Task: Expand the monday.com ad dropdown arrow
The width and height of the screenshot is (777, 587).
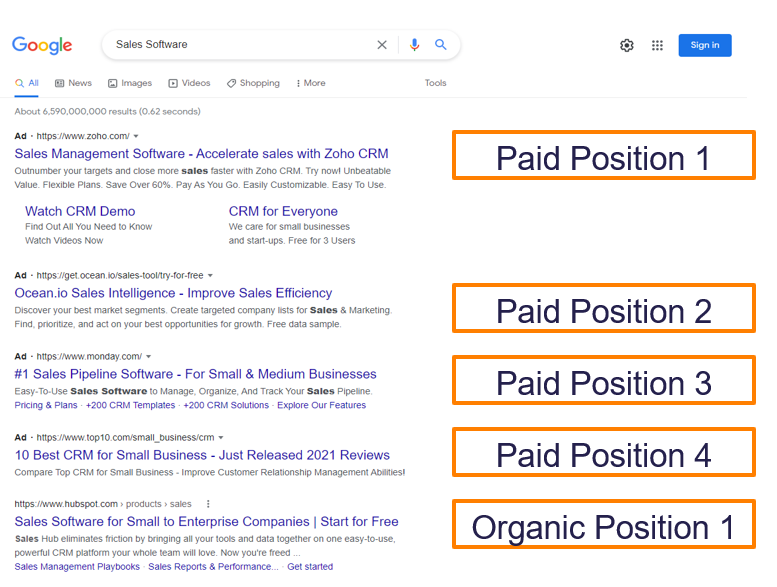Action: coord(148,357)
